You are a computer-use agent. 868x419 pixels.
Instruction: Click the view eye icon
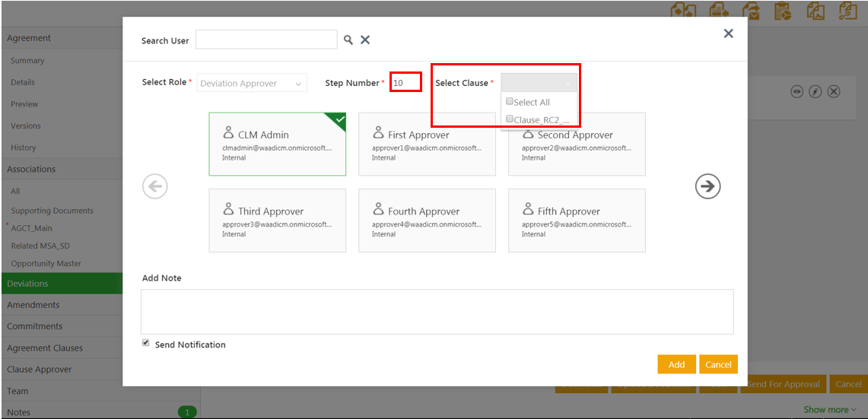point(796,91)
